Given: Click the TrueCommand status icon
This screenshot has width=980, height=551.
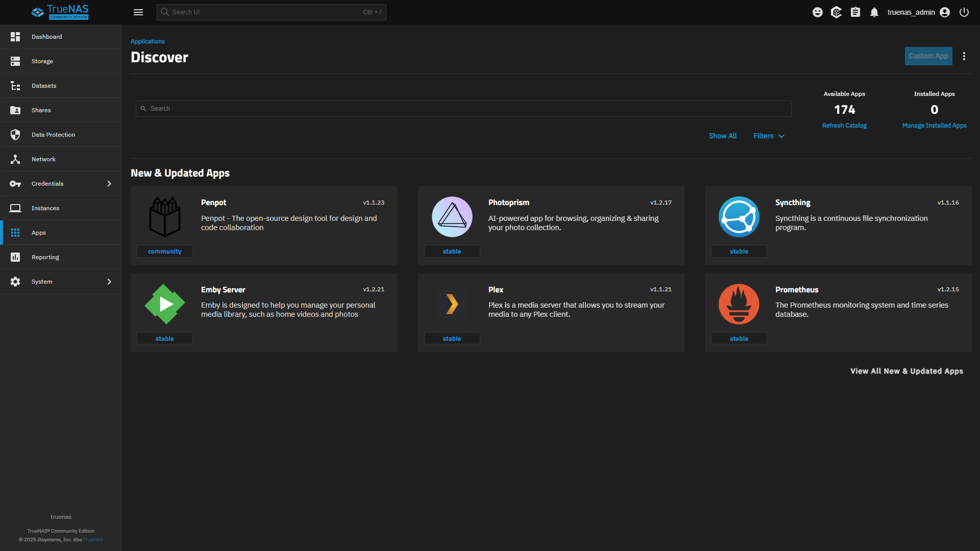Looking at the screenshot, I should pyautogui.click(x=836, y=12).
